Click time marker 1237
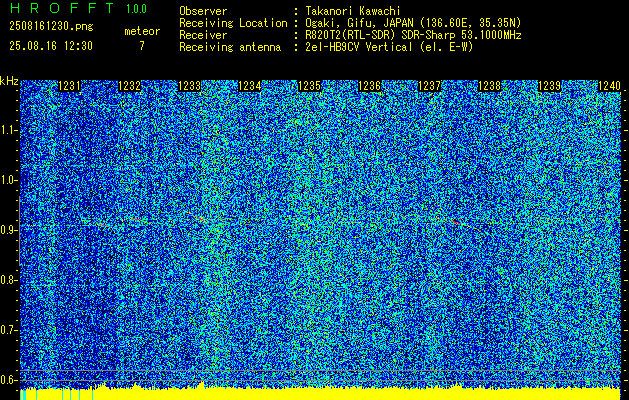The image size is (629, 400). click(x=430, y=86)
